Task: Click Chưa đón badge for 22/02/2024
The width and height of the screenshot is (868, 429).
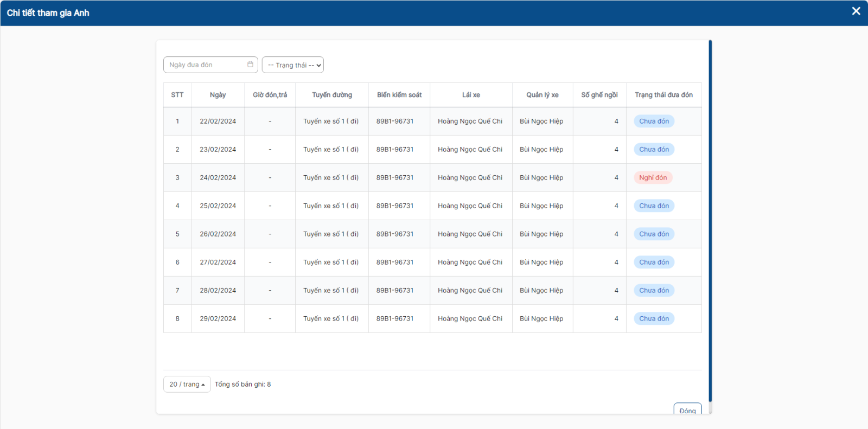Action: click(x=654, y=121)
